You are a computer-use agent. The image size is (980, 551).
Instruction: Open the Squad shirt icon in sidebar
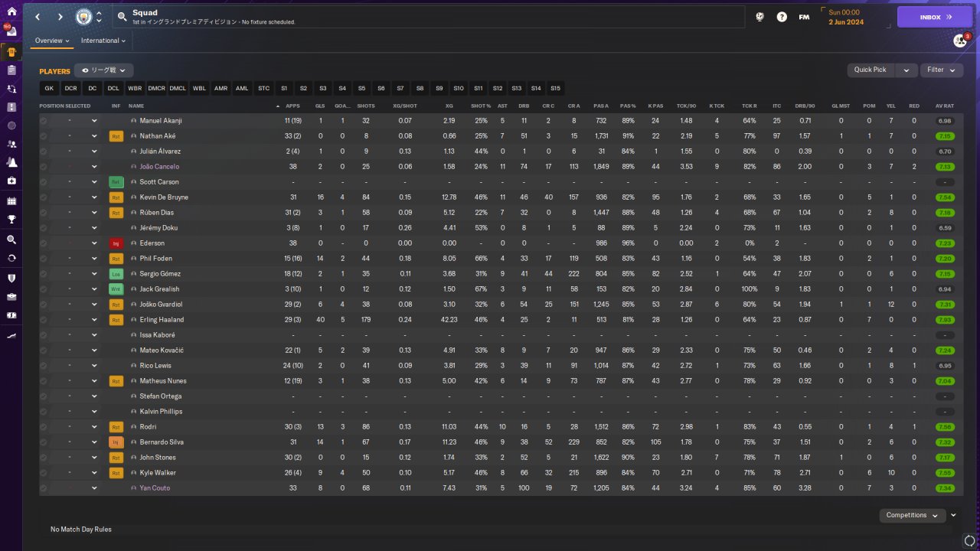(x=11, y=52)
